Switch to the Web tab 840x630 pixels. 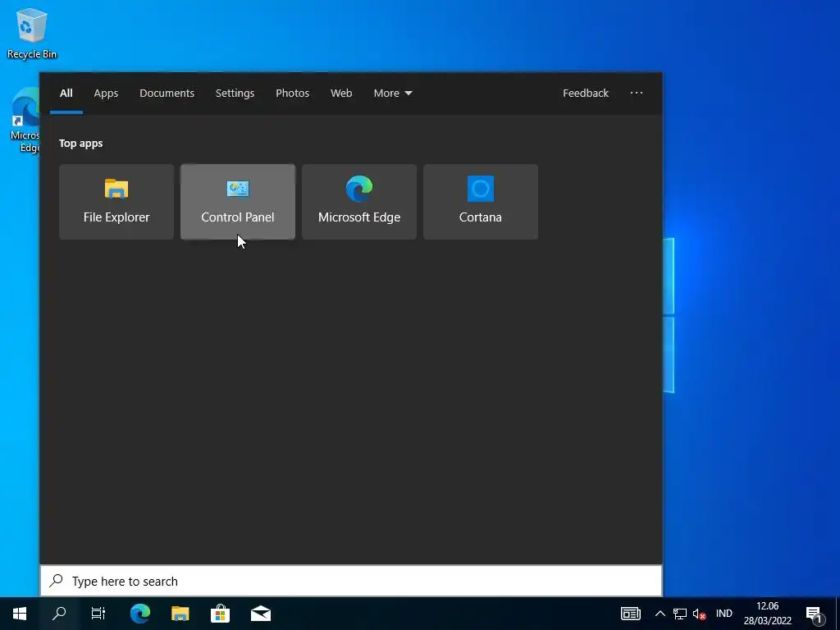point(340,94)
